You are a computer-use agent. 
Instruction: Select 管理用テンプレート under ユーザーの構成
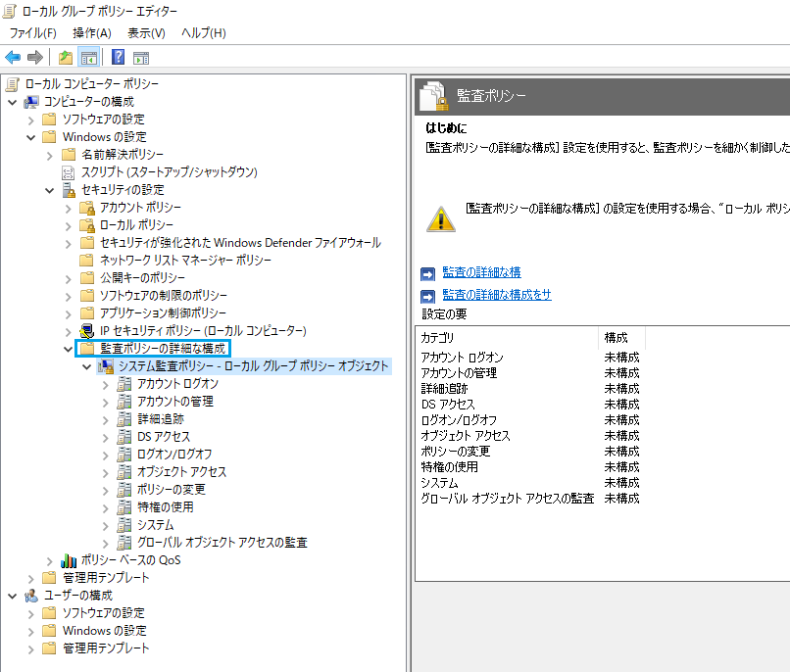point(106,648)
